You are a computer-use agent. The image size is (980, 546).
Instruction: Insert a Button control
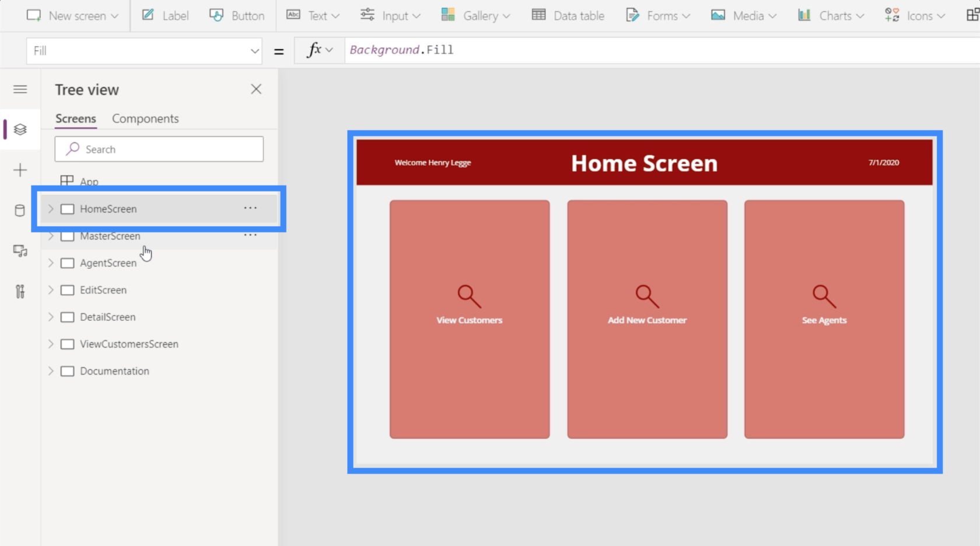coord(237,16)
